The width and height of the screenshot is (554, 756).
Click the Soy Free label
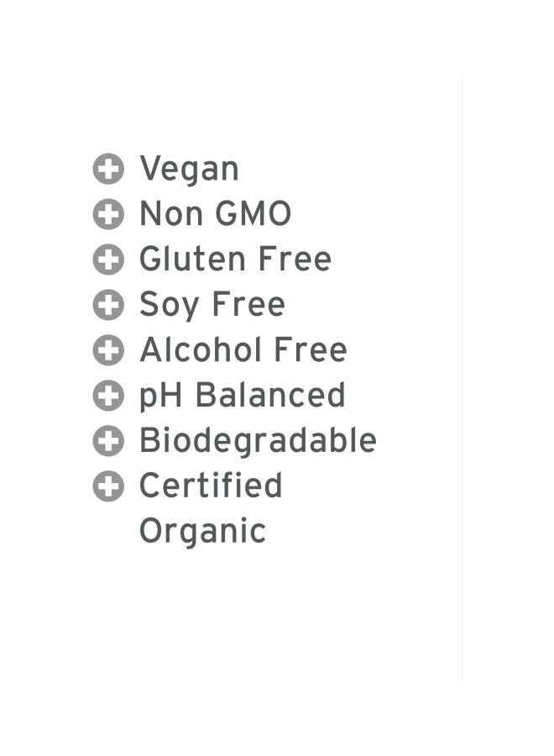pyautogui.click(x=212, y=306)
